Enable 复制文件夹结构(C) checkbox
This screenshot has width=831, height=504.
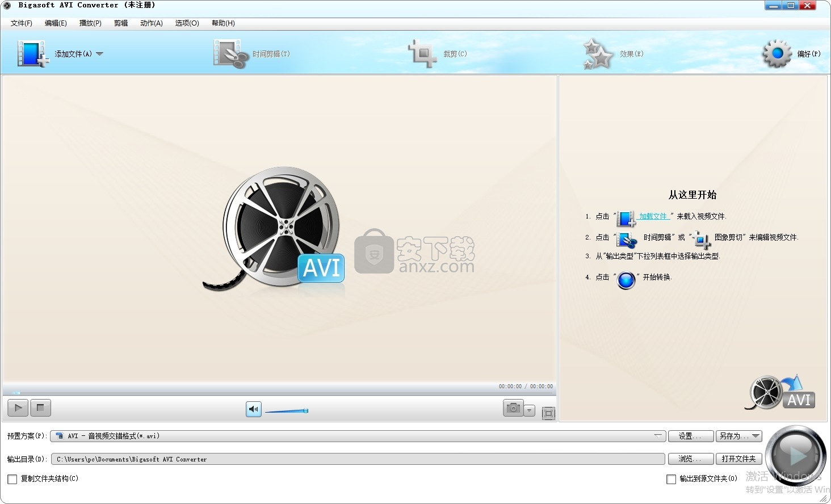[x=12, y=479]
